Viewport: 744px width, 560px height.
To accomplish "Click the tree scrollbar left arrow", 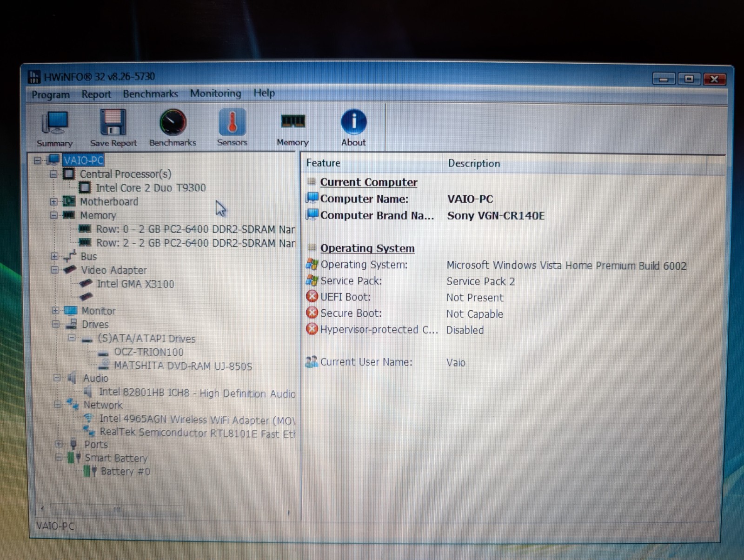I will tap(42, 509).
